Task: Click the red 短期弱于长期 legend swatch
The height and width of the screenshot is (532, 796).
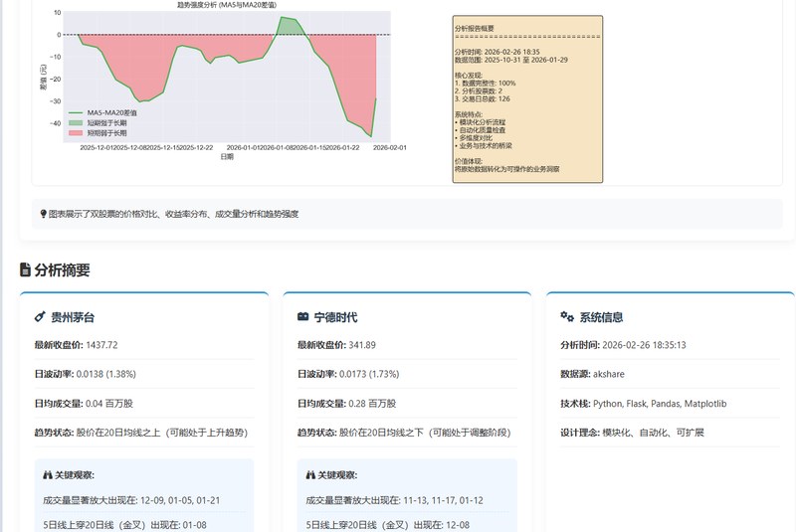Action: coord(76,131)
